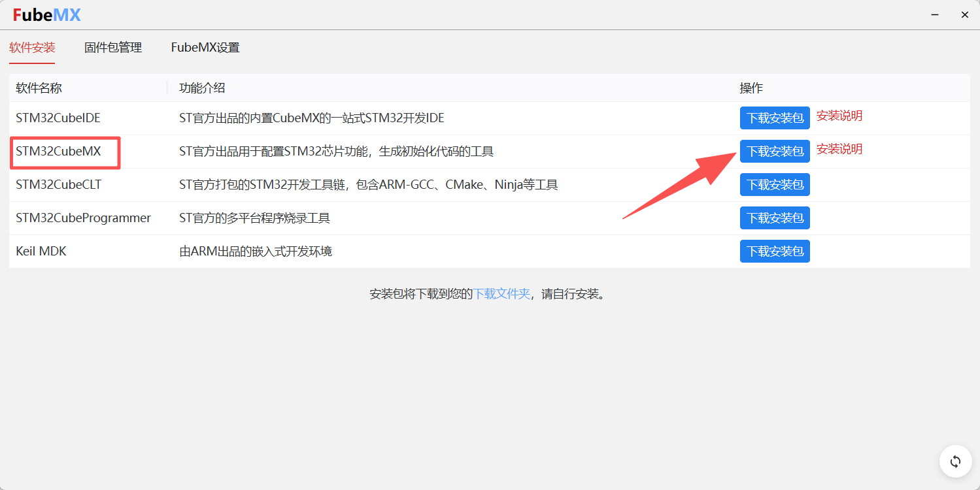Click the refresh icon button

click(955, 462)
